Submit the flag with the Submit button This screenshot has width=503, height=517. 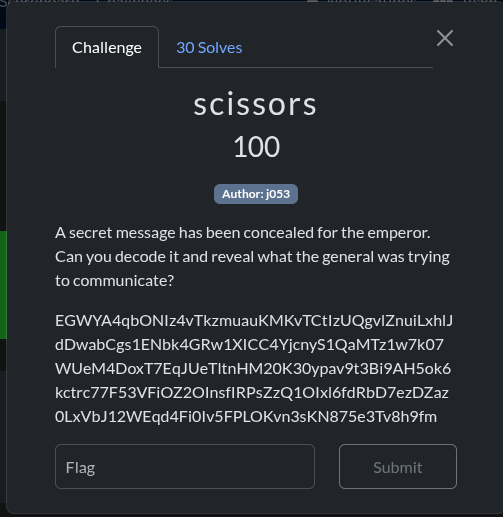pyautogui.click(x=398, y=466)
